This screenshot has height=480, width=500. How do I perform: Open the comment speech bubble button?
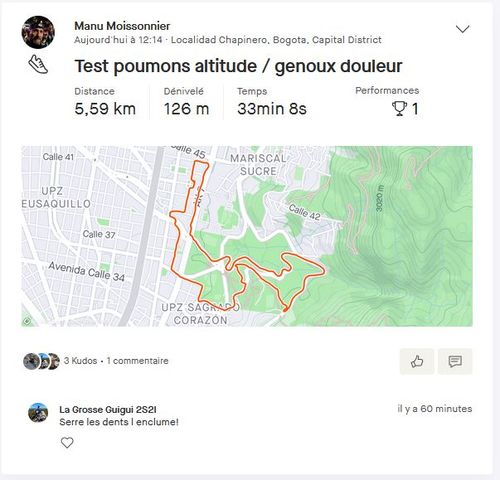[455, 361]
